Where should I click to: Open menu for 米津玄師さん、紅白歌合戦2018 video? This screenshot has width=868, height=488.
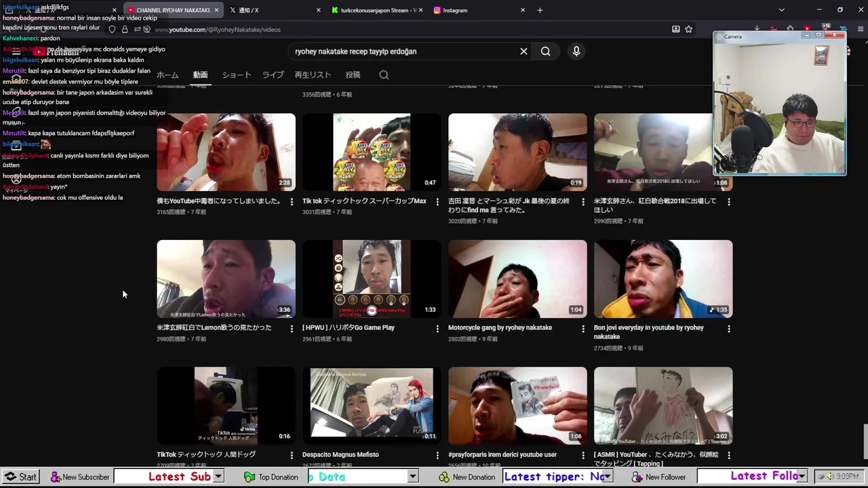729,202
